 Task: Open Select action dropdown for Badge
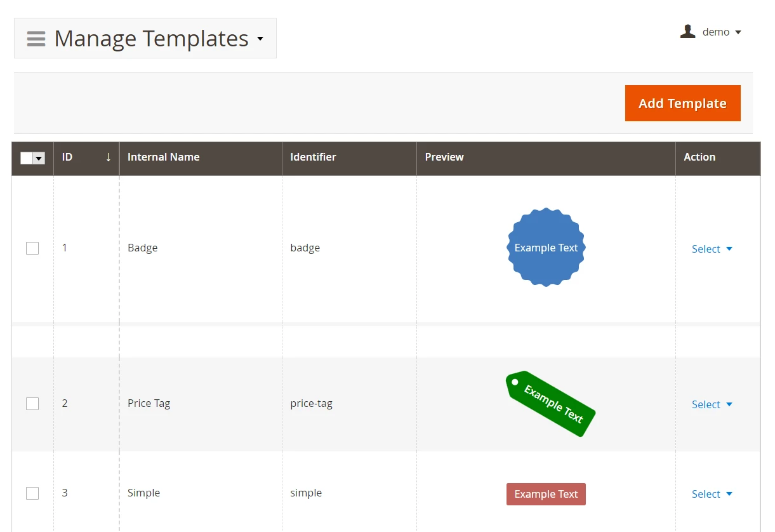click(712, 249)
